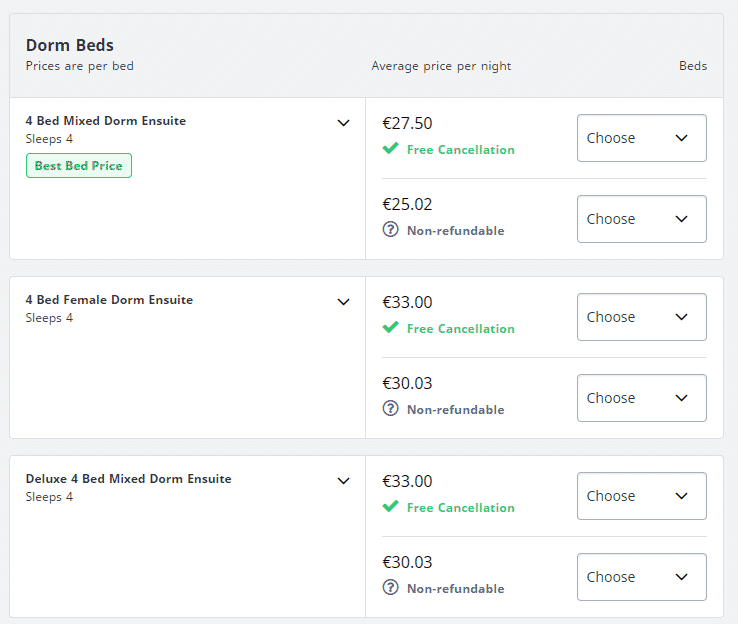Click the help icon for Deluxe Dorm non-refundable rate
Screen dimensions: 738x624
click(390, 587)
